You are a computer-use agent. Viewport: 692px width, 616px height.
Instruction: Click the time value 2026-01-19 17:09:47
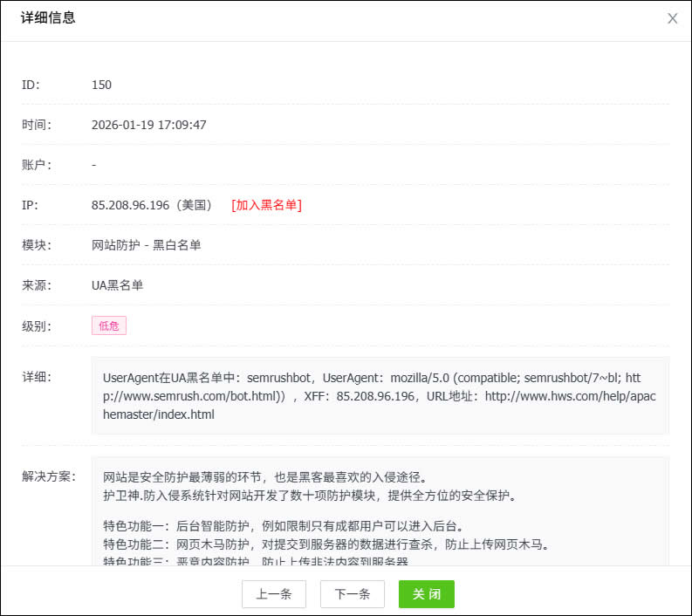point(148,125)
